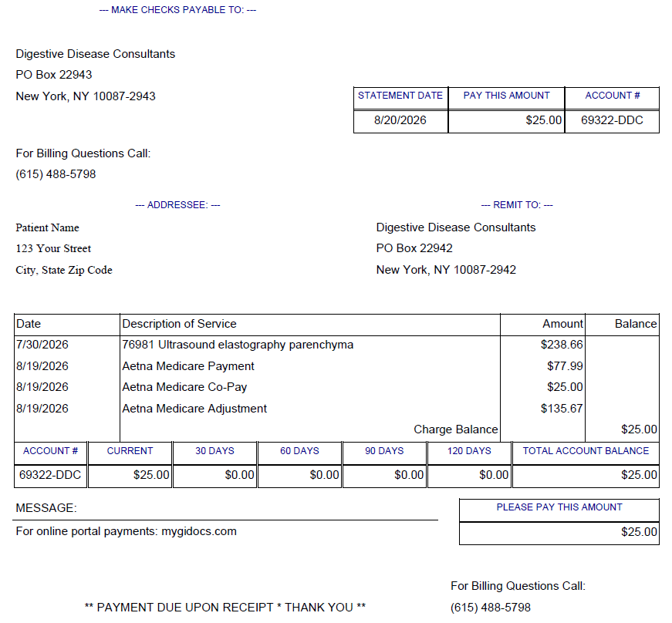Click '123 Your Street' address line

pos(53,249)
